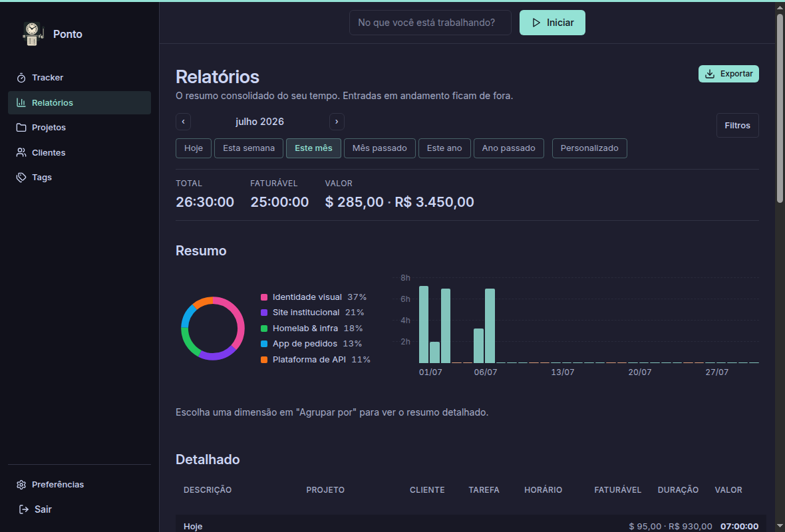Click the Projetos folder icon
Screen dimensions: 785x532
click(x=21, y=128)
